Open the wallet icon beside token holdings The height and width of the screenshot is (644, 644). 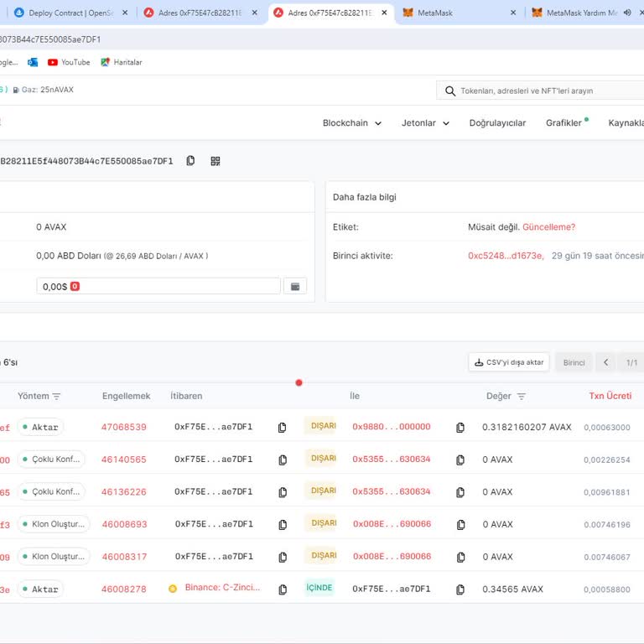point(295,286)
